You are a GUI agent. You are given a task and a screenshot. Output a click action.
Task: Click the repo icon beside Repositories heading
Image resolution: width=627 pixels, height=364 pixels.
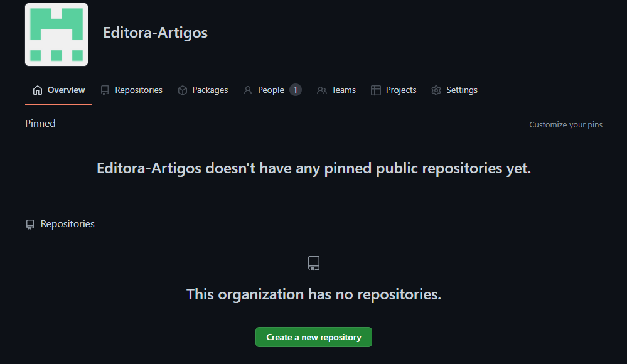coord(30,225)
